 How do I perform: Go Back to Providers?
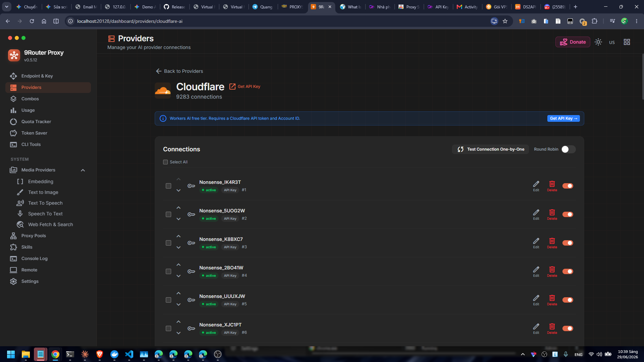(180, 71)
